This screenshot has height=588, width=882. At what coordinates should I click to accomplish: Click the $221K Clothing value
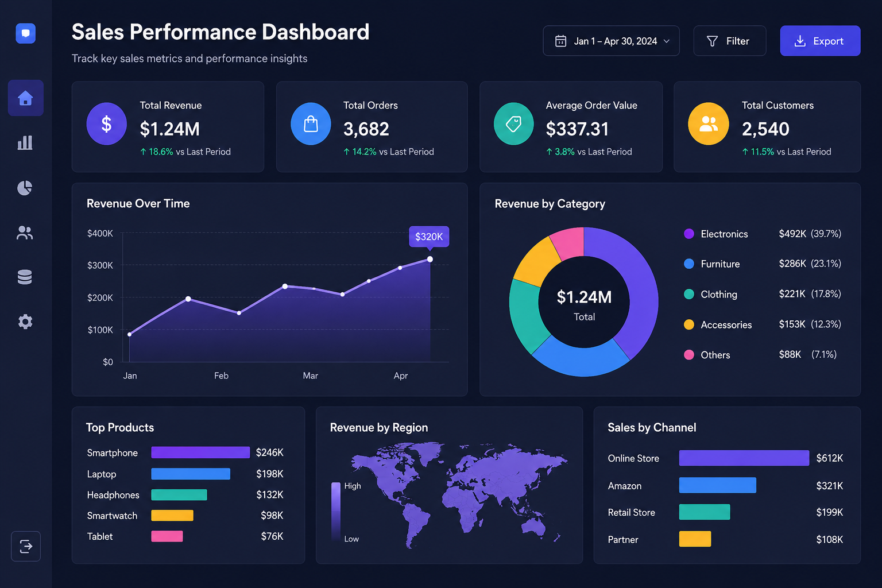pos(792,294)
